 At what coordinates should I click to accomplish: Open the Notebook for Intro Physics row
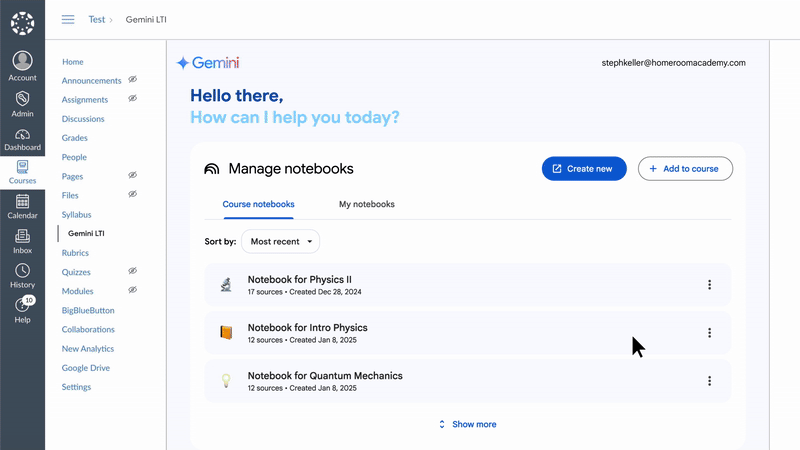pyautogui.click(x=467, y=333)
